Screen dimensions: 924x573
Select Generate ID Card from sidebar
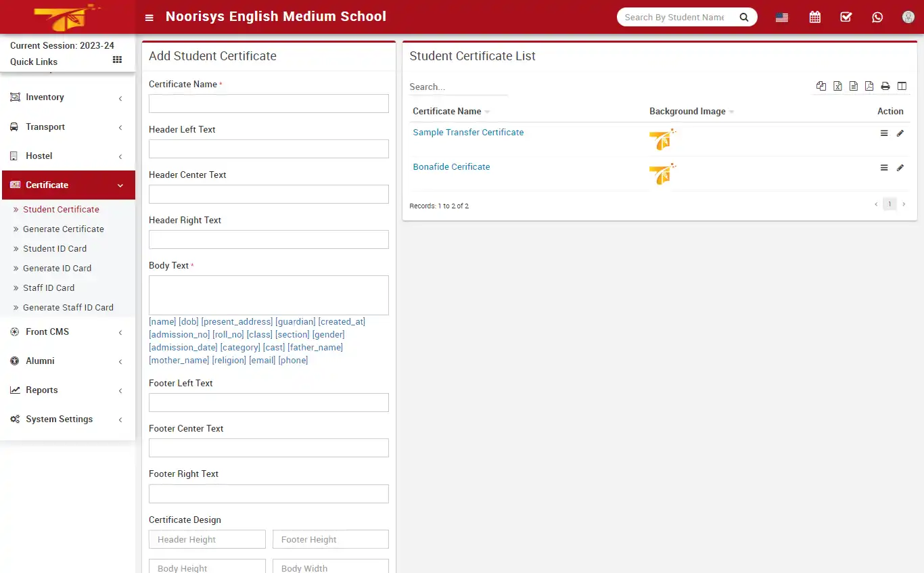click(x=57, y=268)
